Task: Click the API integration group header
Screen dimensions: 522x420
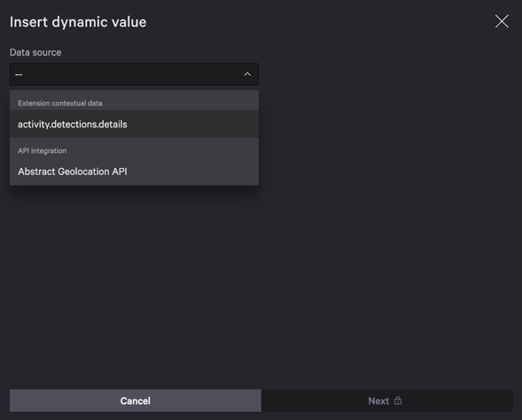Action: 42,151
